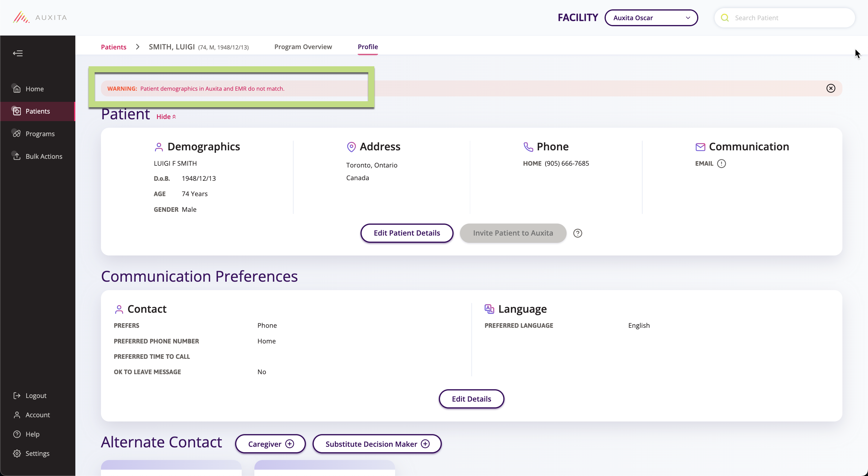868x476 pixels.
Task: Go to Patients breadcrumb link
Action: 114,47
